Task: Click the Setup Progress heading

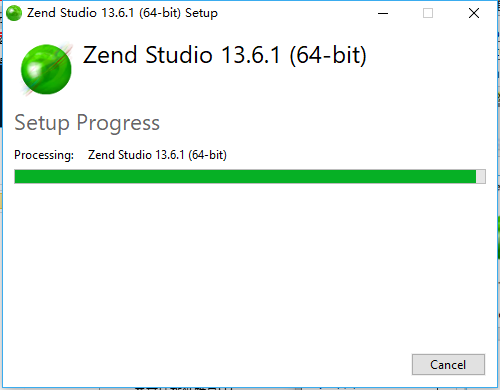Action: [x=87, y=123]
